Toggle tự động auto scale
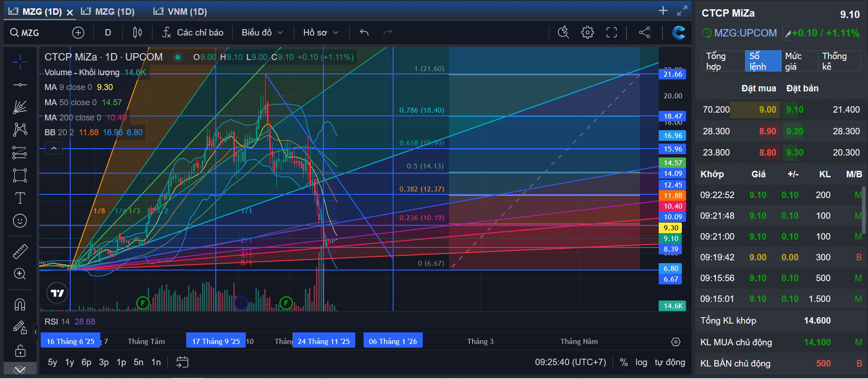Screen dimensions: 868x379 (x=670, y=362)
